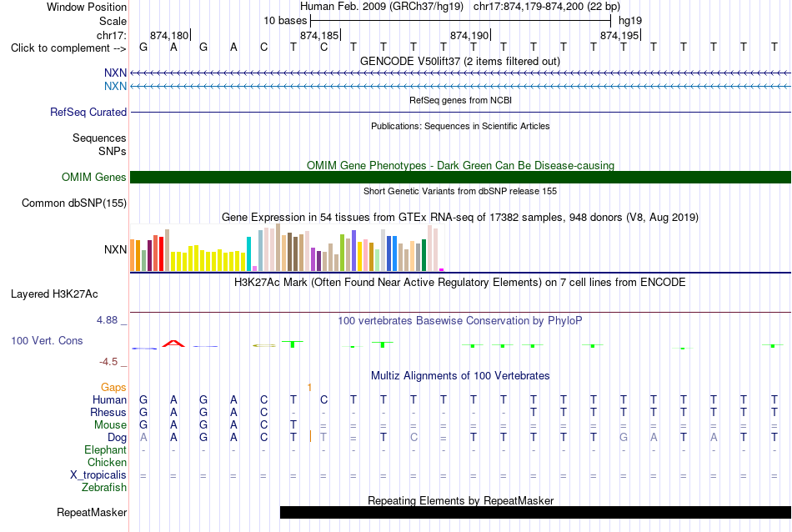Click the Human alignment row label
Screen dimensions: 792x532
click(x=109, y=399)
